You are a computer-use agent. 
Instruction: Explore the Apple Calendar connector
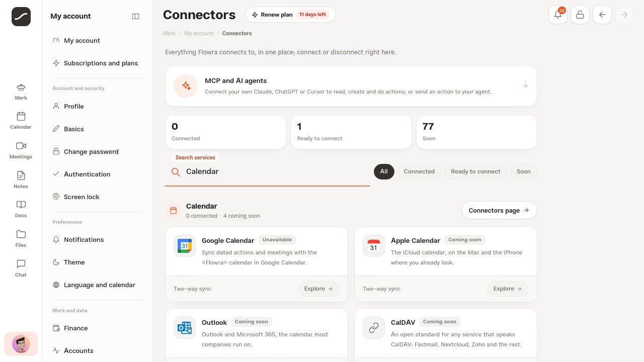click(508, 289)
